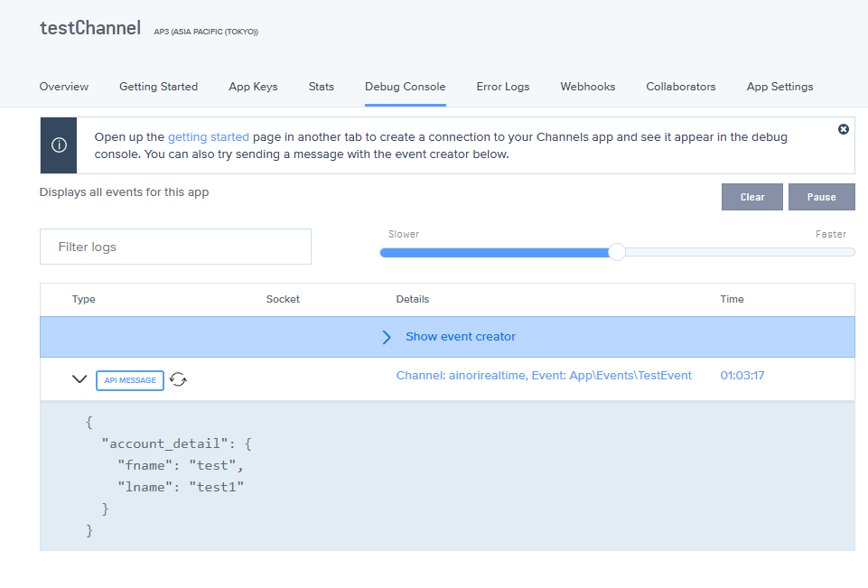Viewport: 868px width, 588px height.
Task: Pause the event log stream
Action: coord(821,197)
